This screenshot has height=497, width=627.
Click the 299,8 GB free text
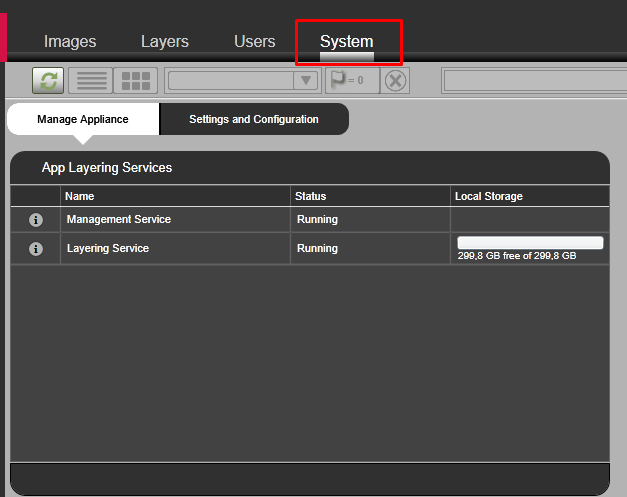tap(517, 256)
